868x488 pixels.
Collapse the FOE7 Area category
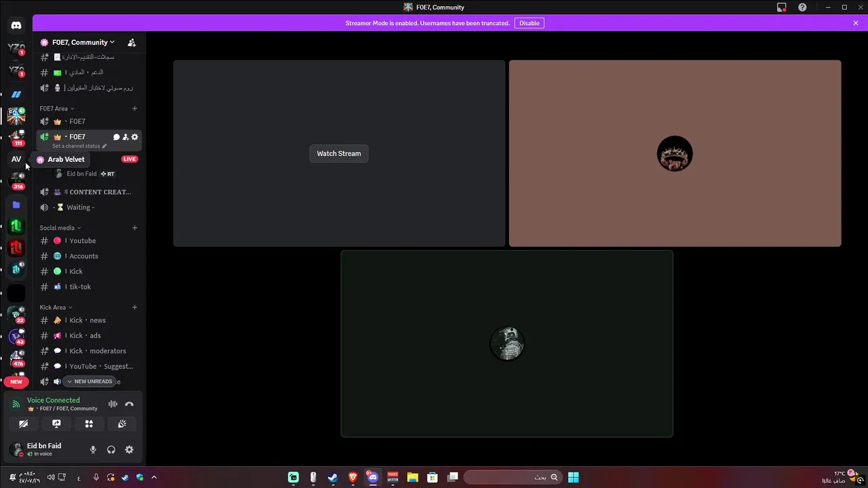[57, 108]
